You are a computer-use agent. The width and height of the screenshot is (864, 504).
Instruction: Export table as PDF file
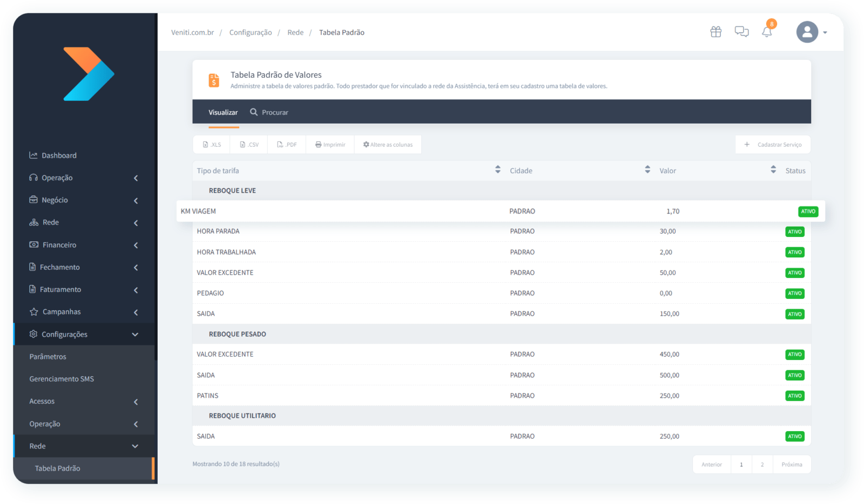[287, 145]
